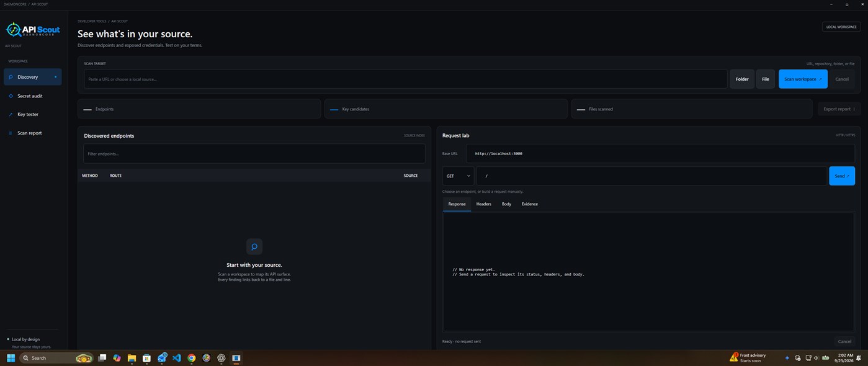Image resolution: width=868 pixels, height=366 pixels.
Task: Open the Export report menu
Action: (839, 109)
